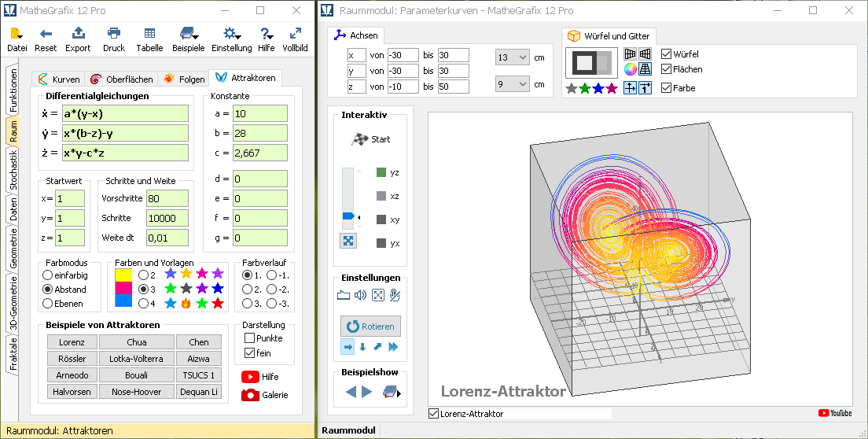Apply the orange star color template
The width and height of the screenshot is (868, 439).
tap(186, 274)
